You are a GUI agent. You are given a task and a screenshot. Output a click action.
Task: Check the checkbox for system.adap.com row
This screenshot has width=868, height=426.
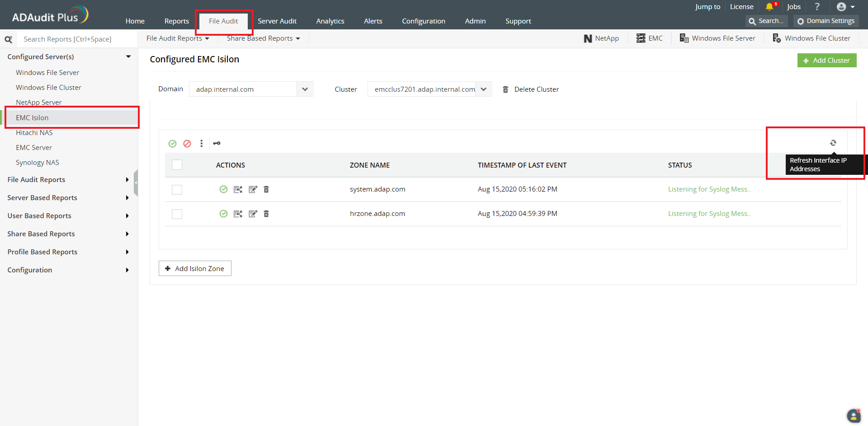[177, 190]
